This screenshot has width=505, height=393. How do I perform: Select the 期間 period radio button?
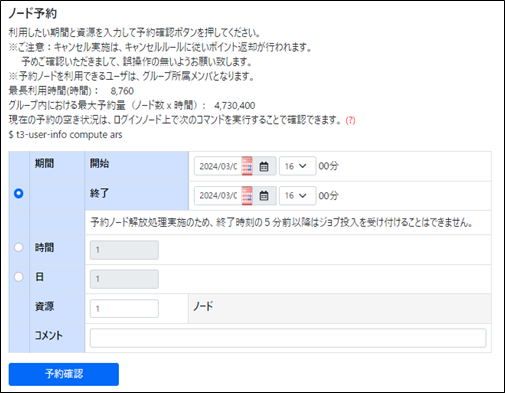tap(19, 193)
